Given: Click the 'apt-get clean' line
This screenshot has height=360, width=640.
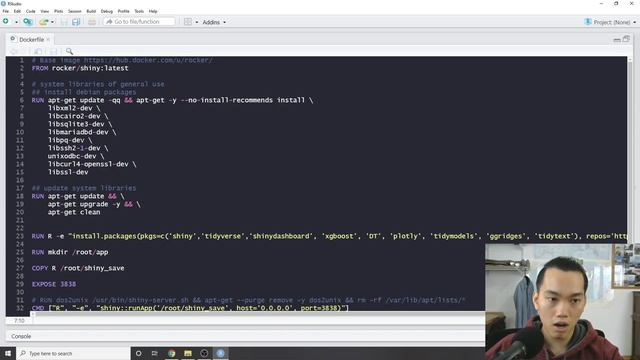Looking at the screenshot, I should [x=74, y=212].
